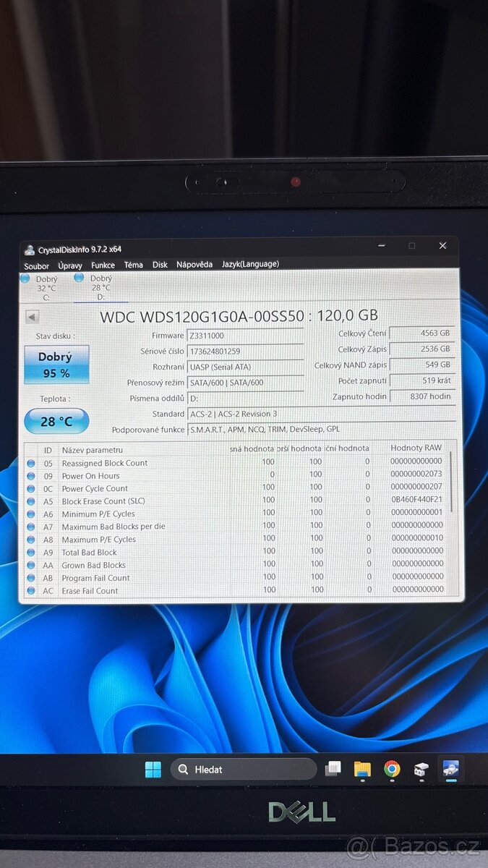Open the Úpravy menu
The image size is (488, 868).
click(70, 265)
